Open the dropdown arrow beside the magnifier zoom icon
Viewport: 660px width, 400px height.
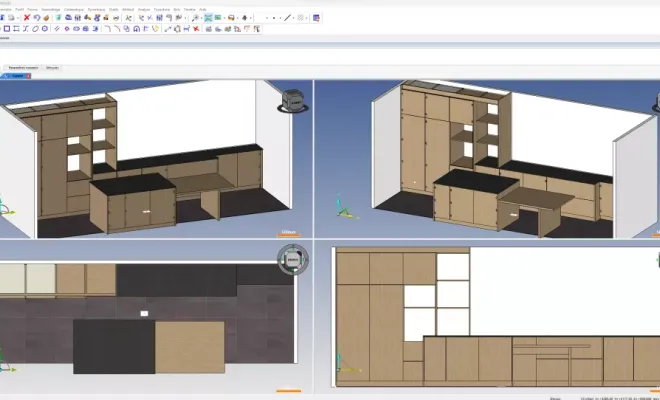[201, 18]
